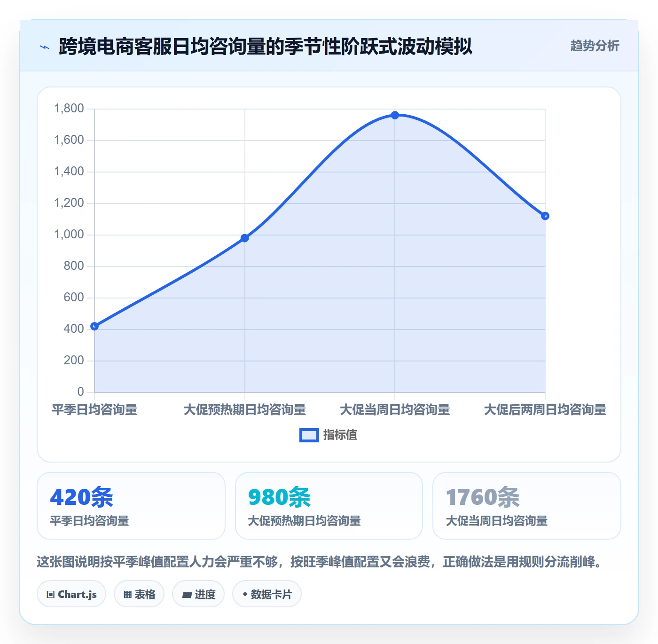Select the data point for 大促后两周日均咨询量

pos(545,216)
